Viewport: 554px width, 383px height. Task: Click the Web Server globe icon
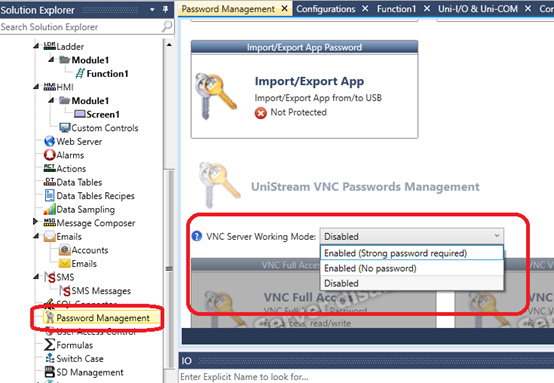(49, 141)
